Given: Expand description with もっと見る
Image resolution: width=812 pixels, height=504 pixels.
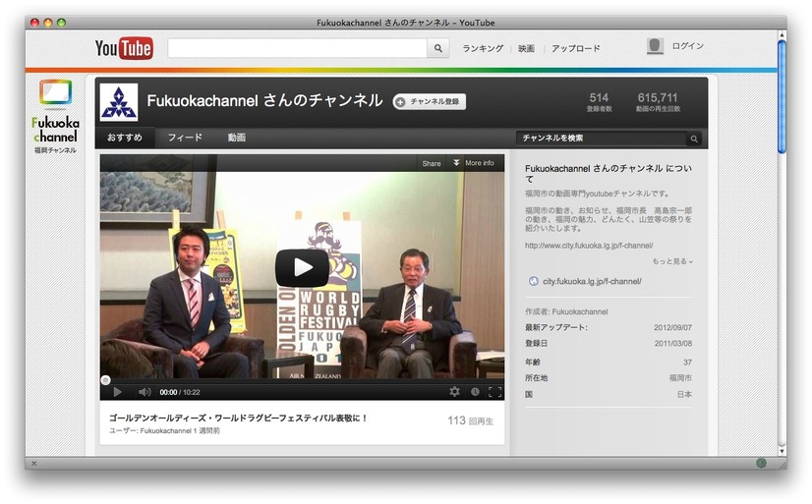Looking at the screenshot, I should click(x=672, y=261).
